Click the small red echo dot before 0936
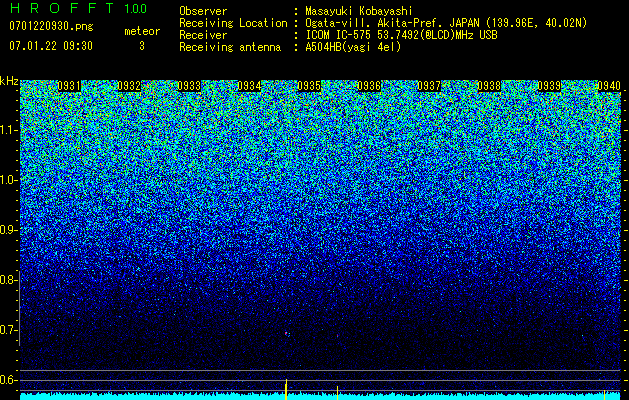Screen dimensions: 629x400 (337, 335)
